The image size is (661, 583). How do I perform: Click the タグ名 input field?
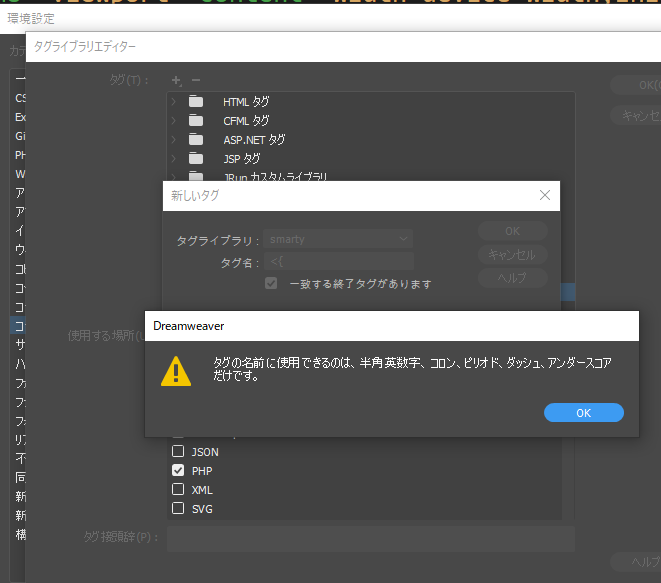tap(339, 262)
